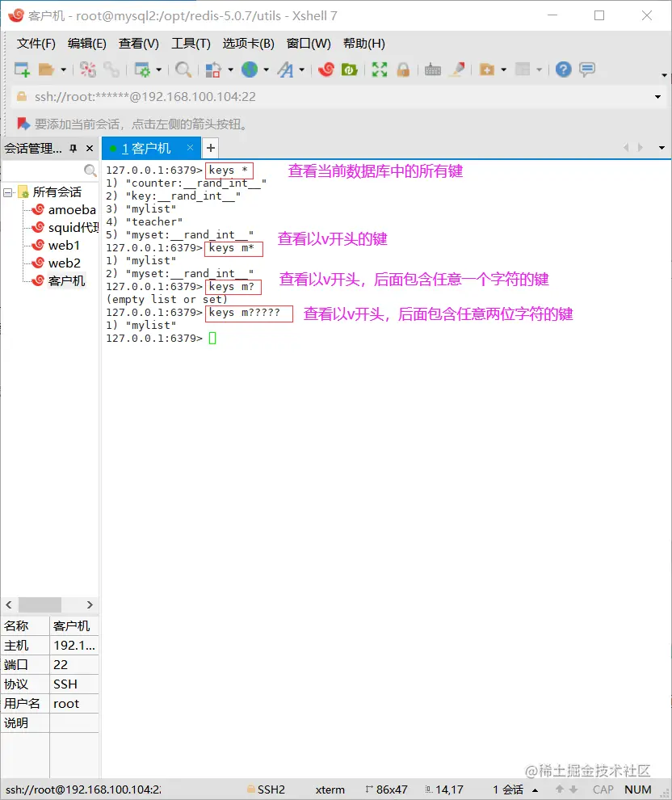This screenshot has width=672, height=800.
Task: Click the 192.1... host value cell
Action: pyautogui.click(x=74, y=646)
